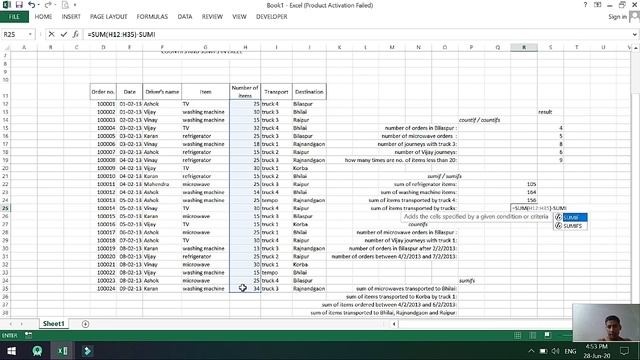
Task: Click the 'Transport' header cell
Action: (276, 92)
